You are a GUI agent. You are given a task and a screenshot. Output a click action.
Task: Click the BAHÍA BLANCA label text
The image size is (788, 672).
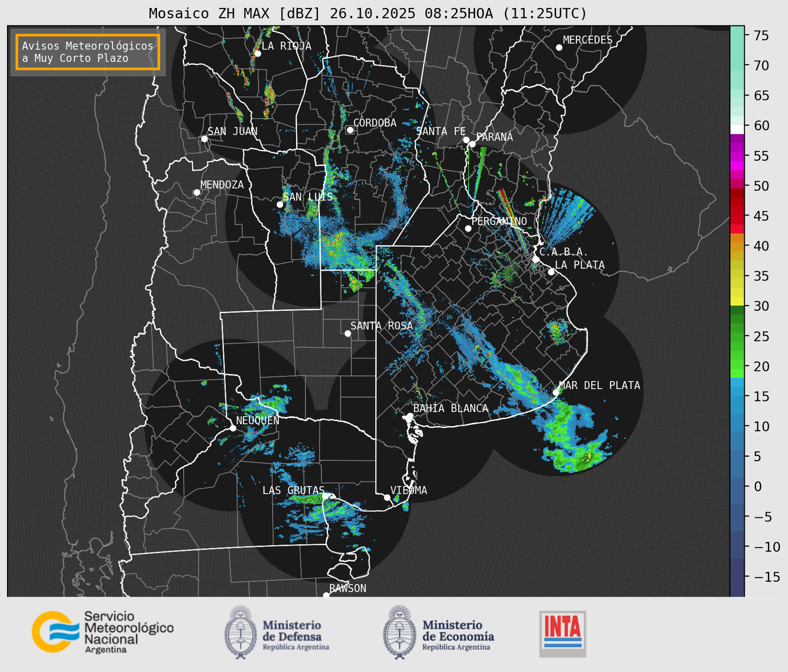point(451,408)
